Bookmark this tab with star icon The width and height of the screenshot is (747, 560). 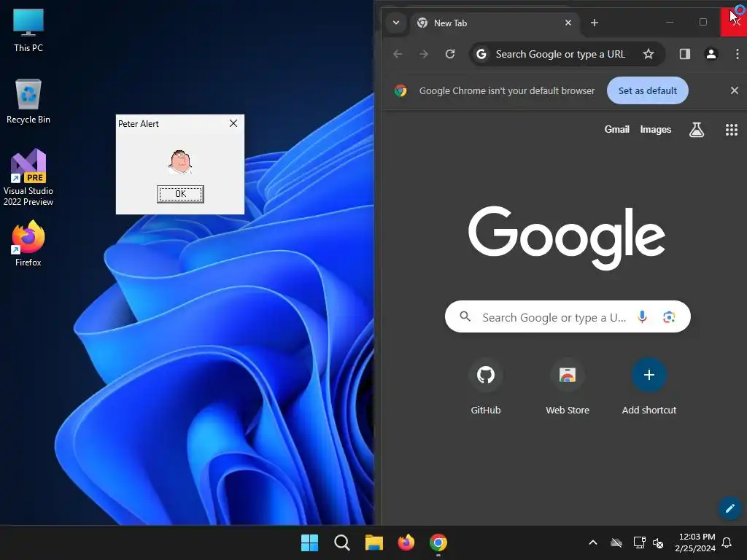tap(648, 54)
